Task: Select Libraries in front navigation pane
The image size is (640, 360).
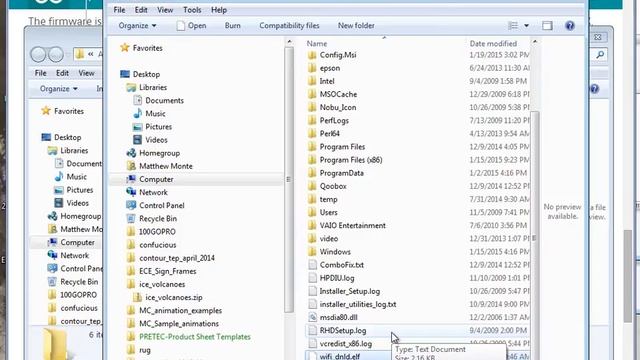Action: coord(147,87)
